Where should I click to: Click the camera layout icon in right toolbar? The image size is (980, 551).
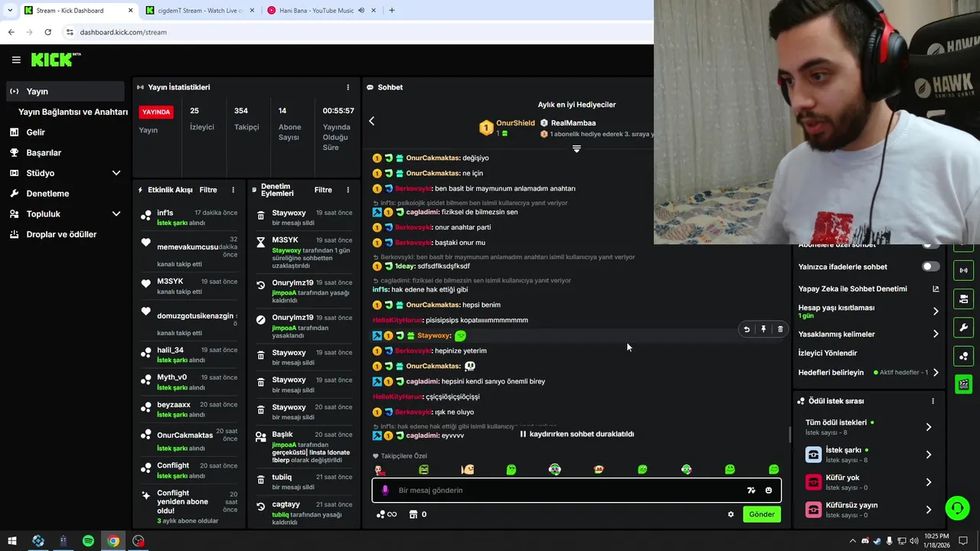click(x=963, y=298)
